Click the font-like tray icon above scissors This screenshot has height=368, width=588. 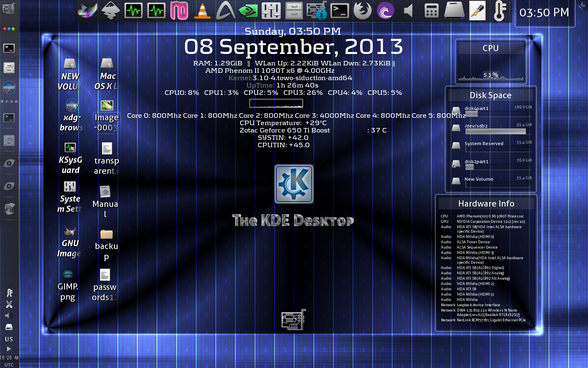point(9,293)
